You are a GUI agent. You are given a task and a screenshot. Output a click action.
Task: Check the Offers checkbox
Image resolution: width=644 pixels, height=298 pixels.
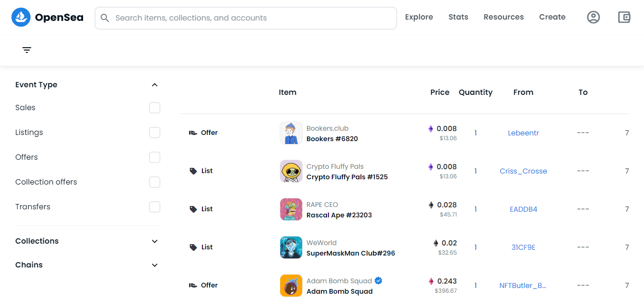click(x=155, y=157)
